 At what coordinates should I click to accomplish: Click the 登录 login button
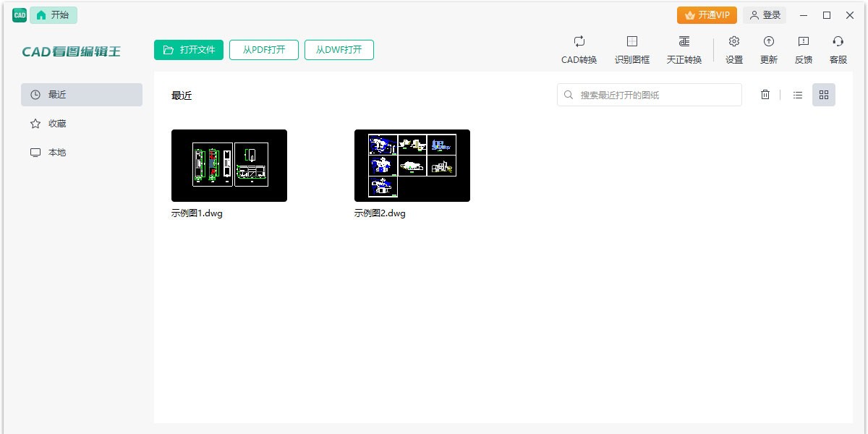tap(765, 15)
